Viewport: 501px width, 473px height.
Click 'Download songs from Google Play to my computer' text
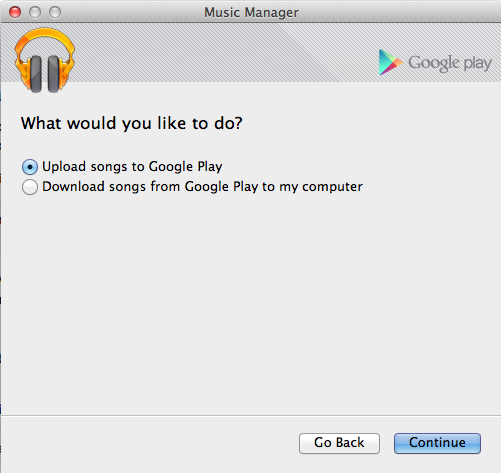(x=202, y=187)
